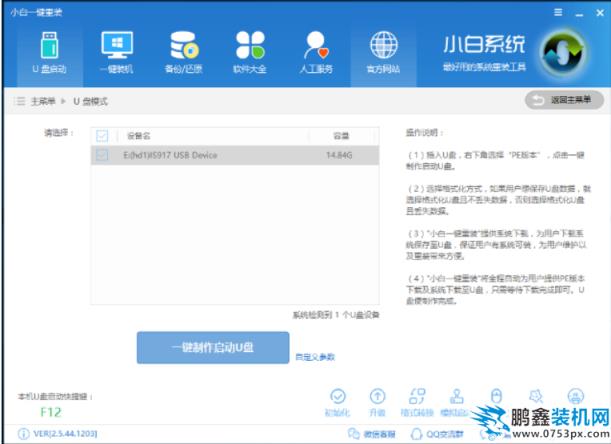
Task: Click the 设备名 column header
Action: coord(139,136)
